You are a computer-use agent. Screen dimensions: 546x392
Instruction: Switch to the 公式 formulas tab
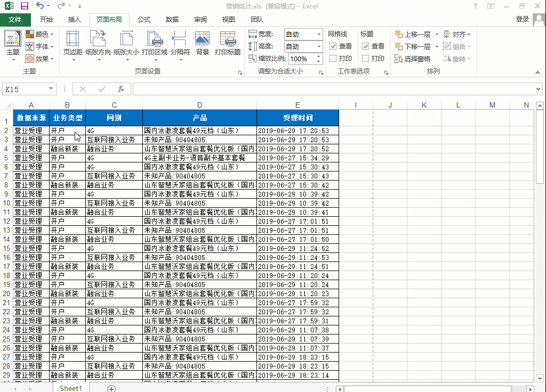[144, 20]
